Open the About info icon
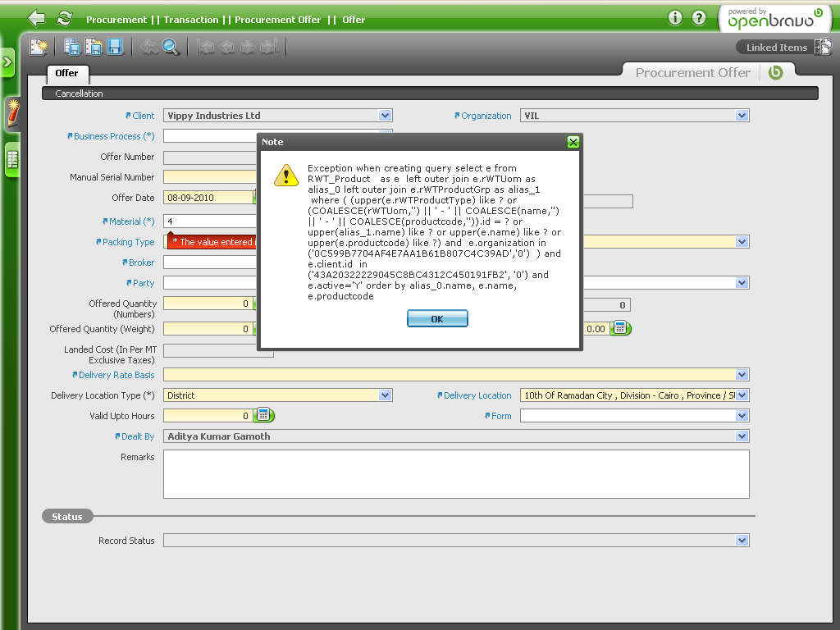Screen dimensions: 840x630 click(x=675, y=18)
